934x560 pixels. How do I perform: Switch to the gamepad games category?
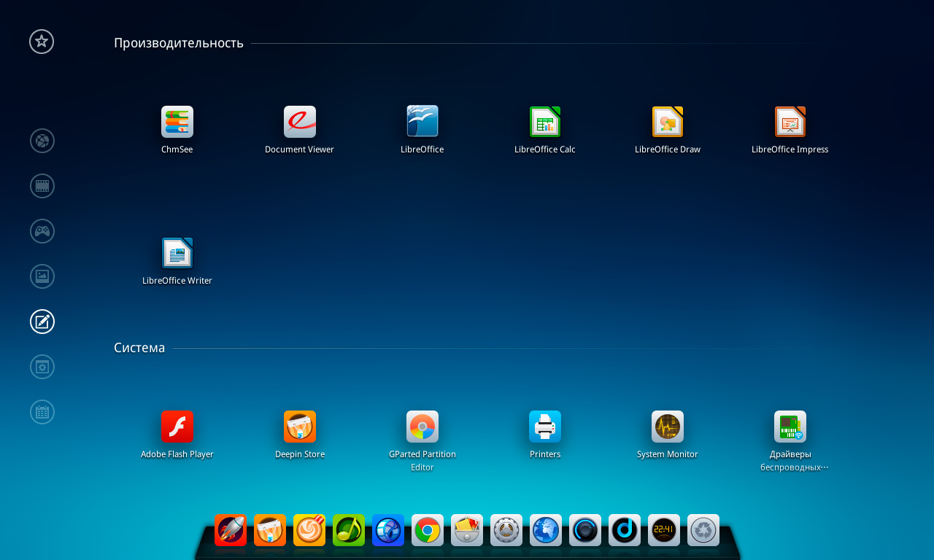[x=42, y=231]
